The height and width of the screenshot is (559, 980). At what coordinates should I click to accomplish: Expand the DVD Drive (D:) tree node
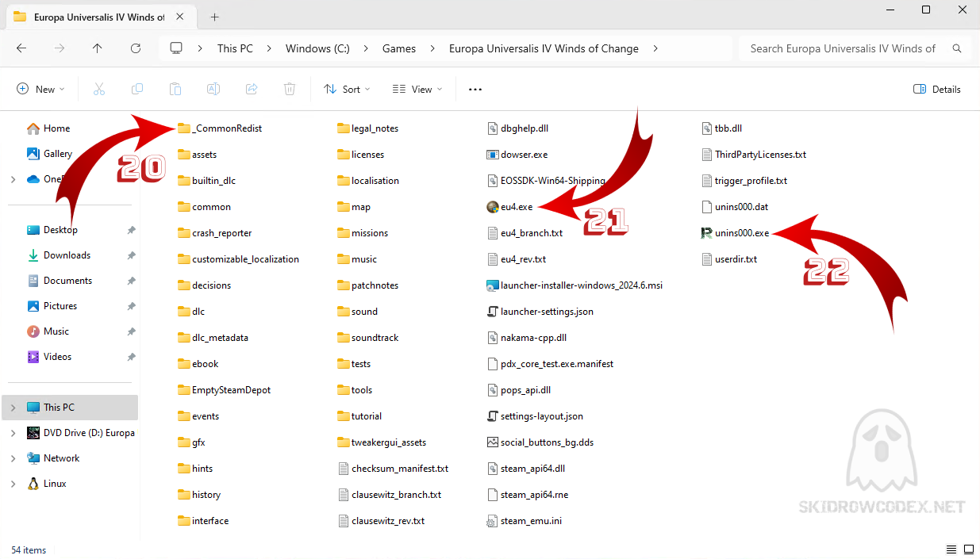point(13,433)
